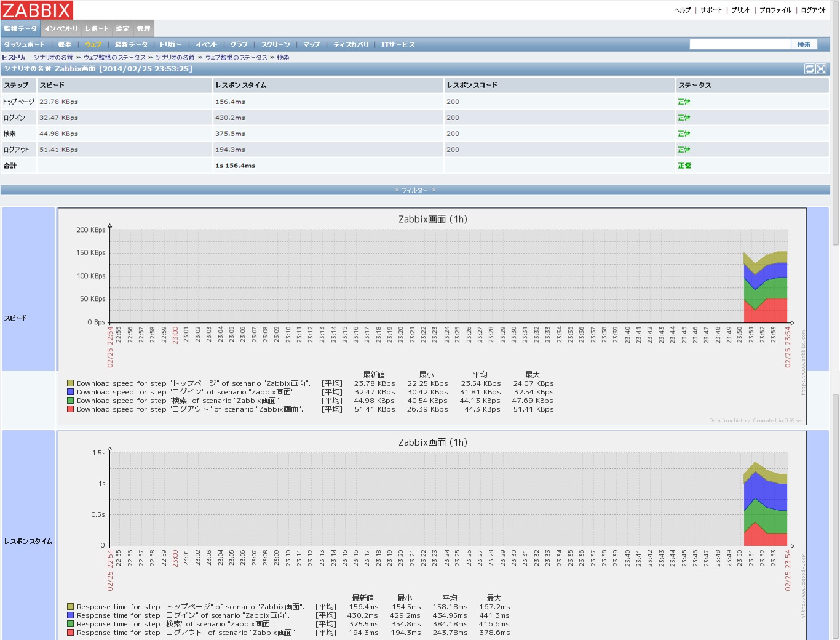
Task: Click the 検索 search button
Action: 804,44
